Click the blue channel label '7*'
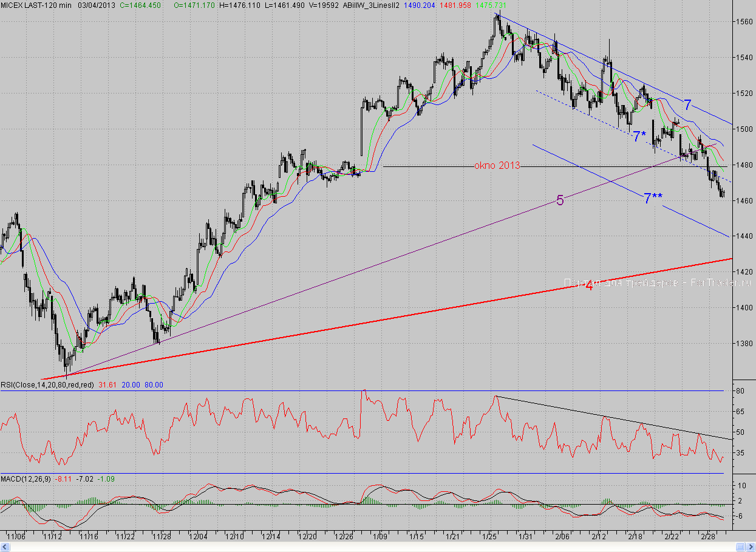Screen dimensions: 756x552 pos(639,136)
